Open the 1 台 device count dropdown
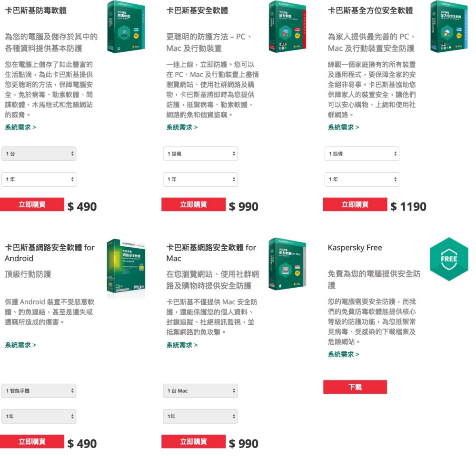 (x=39, y=154)
